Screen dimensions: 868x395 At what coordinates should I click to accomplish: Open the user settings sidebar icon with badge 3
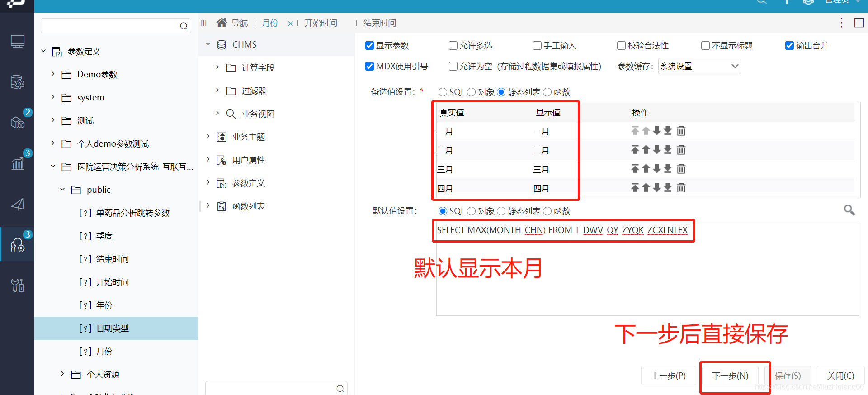17,245
